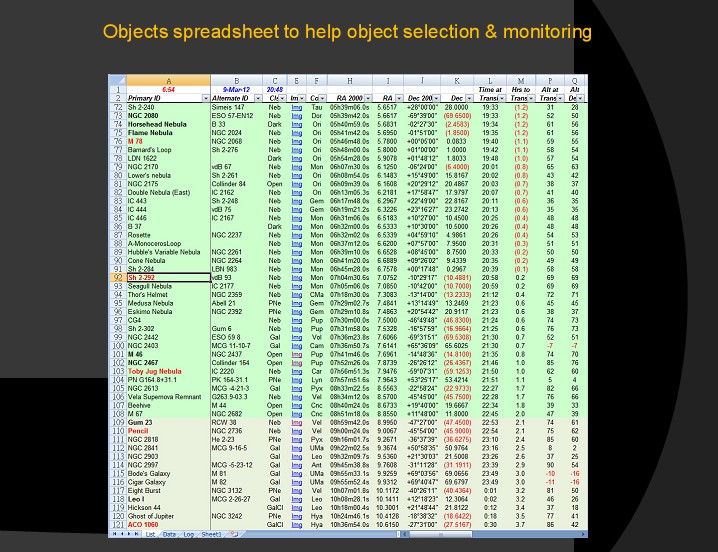Open the Img link for Thor's Helmet
718x552 pixels.
point(297,295)
